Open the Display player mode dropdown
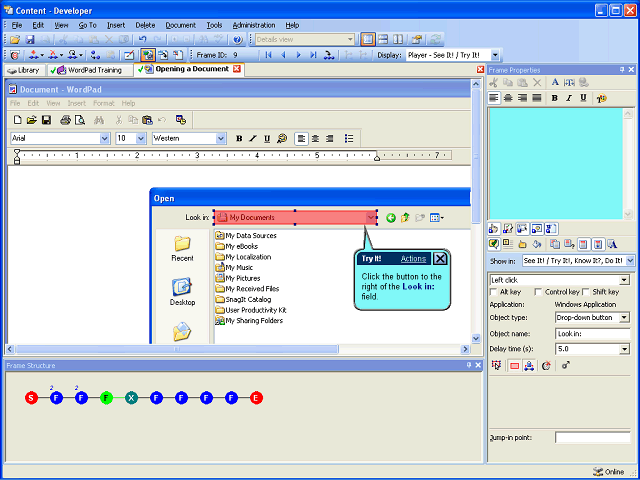The height and width of the screenshot is (480, 640). (x=495, y=55)
